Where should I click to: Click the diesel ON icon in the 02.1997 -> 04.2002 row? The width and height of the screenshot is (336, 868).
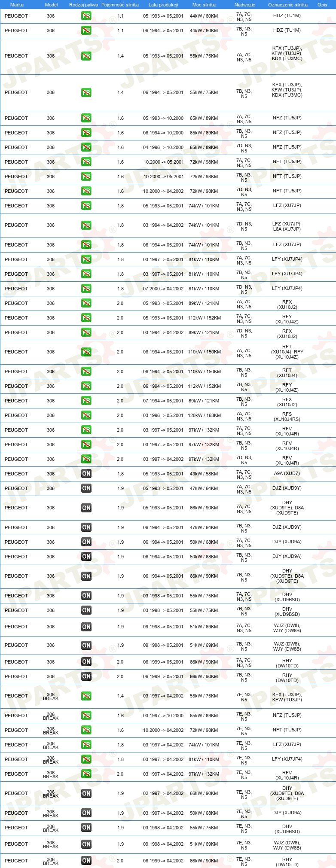(86, 793)
